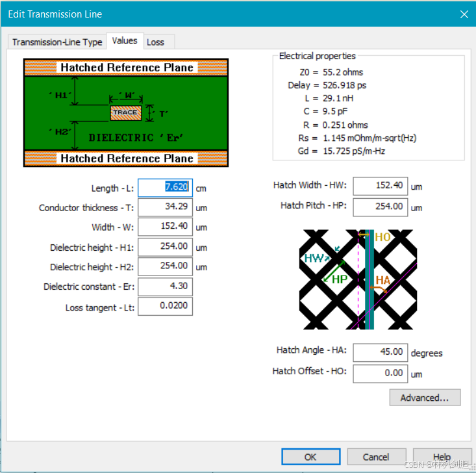
Task: Close the Edit Transmission Line dialog
Action: 464,14
